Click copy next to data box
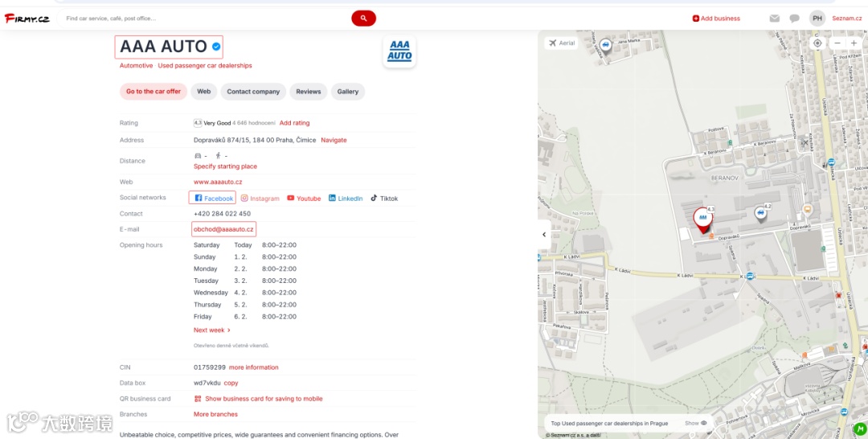Image resolution: width=868 pixels, height=439 pixels. 231,383
